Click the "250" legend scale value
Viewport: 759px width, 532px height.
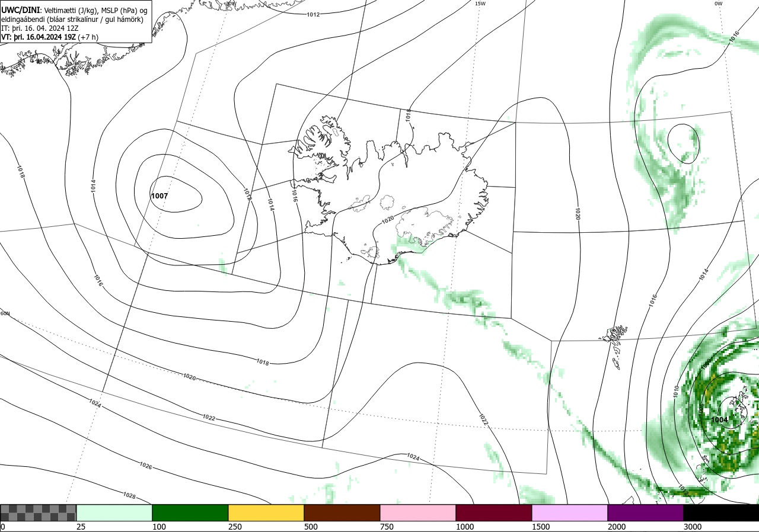tap(235, 527)
